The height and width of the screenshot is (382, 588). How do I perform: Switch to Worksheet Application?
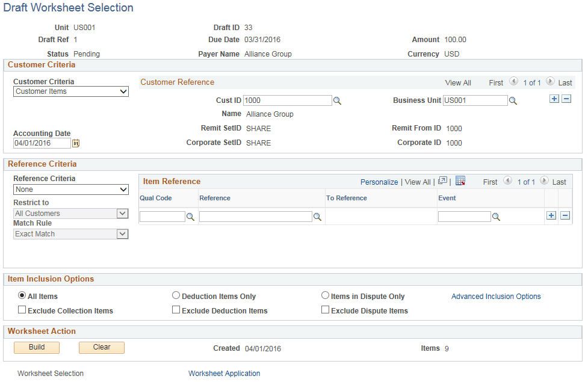(224, 374)
